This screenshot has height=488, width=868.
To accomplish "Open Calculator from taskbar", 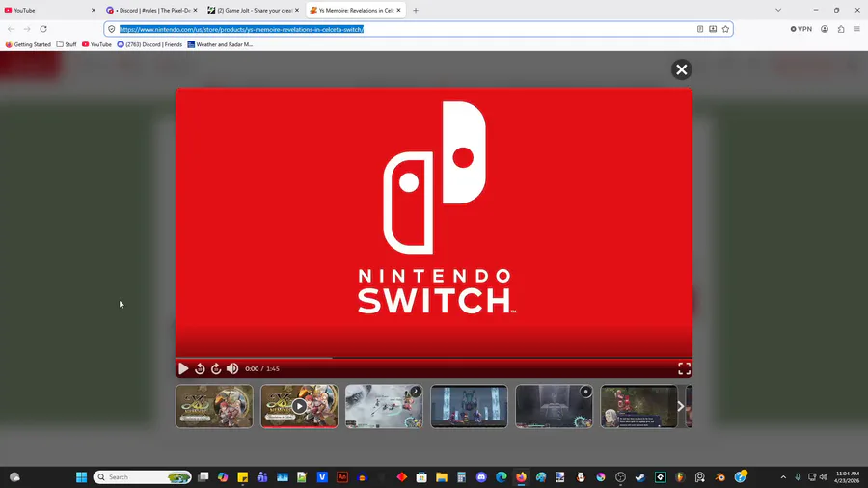I will pos(461,477).
